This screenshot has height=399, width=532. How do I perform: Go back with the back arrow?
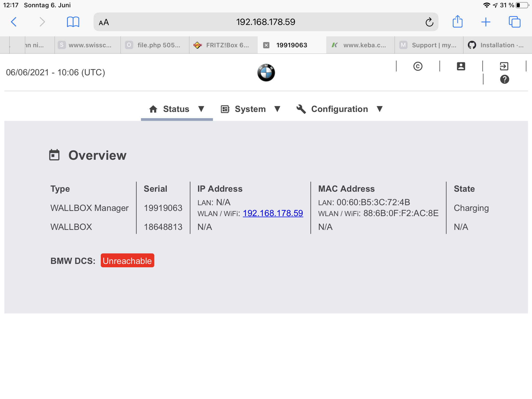[14, 22]
